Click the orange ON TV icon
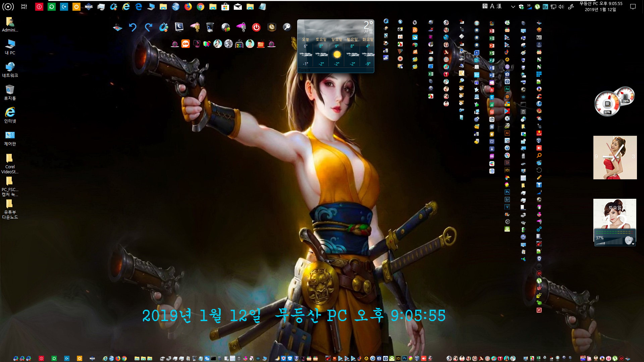The height and width of the screenshot is (362, 644). (185, 44)
